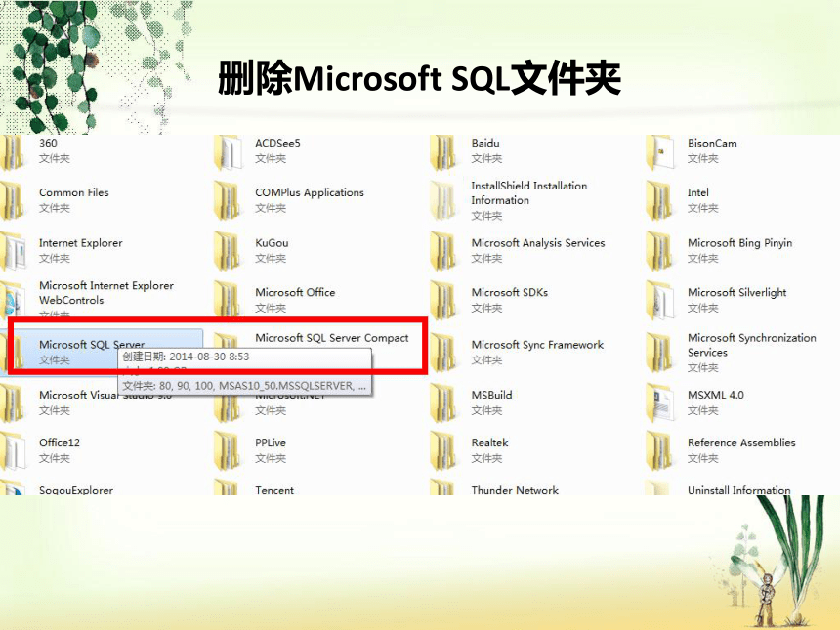Click the SogouExplorer folder name
Image resolution: width=840 pixels, height=630 pixels.
point(76,489)
